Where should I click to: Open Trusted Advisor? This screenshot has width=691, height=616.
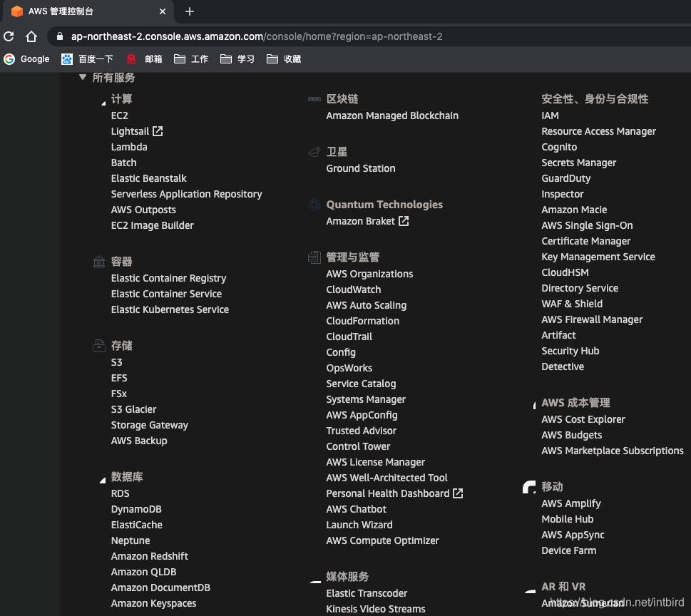361,431
